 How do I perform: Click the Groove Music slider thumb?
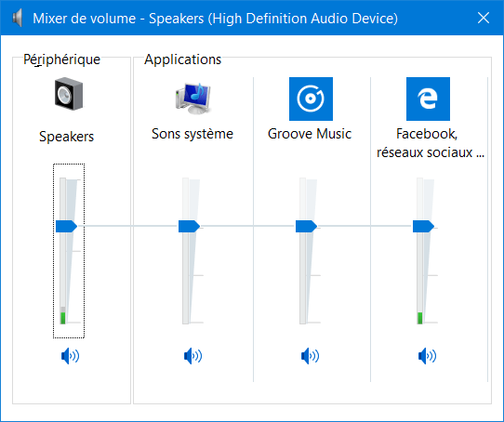click(x=306, y=226)
